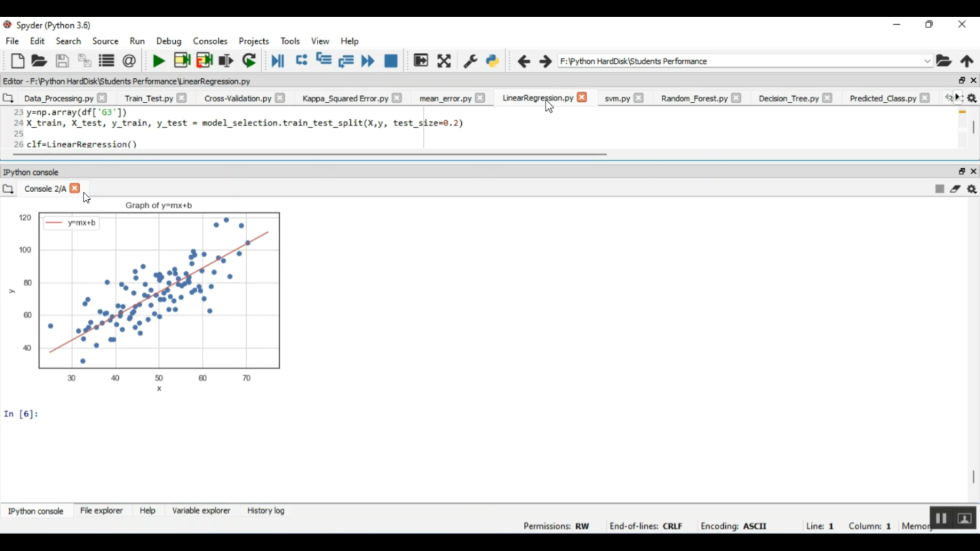Open the IPython console options gear

972,189
